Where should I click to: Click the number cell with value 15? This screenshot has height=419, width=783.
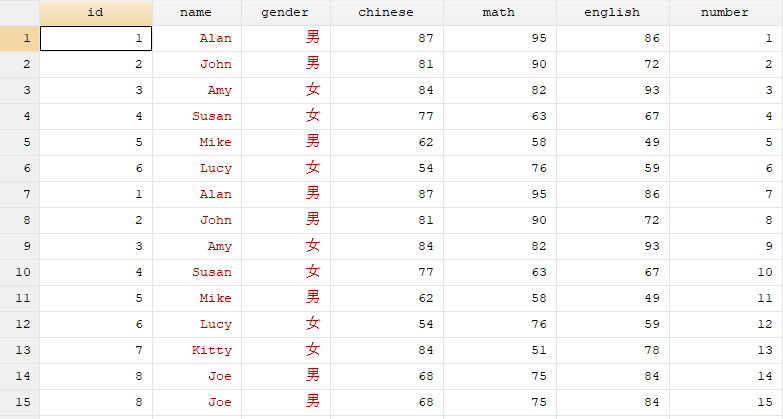click(726, 402)
